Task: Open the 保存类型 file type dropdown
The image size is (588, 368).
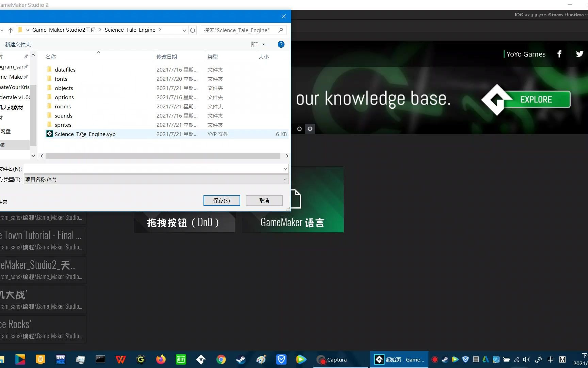Action: (156, 179)
